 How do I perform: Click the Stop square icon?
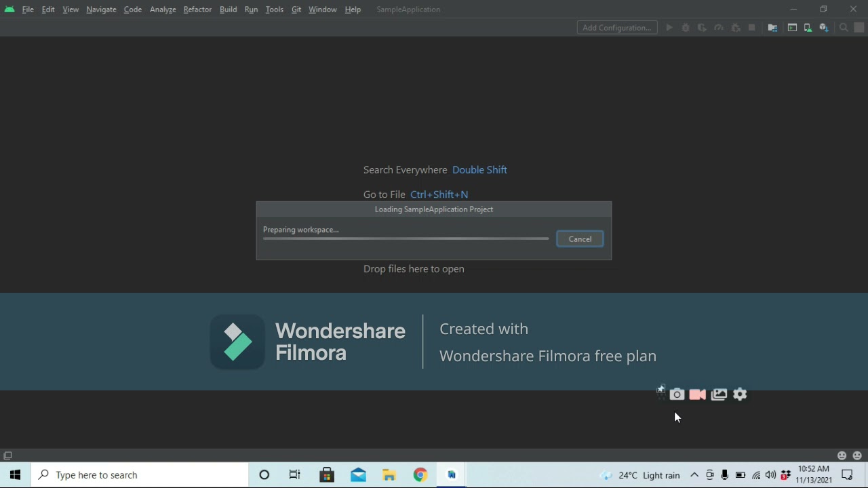752,28
